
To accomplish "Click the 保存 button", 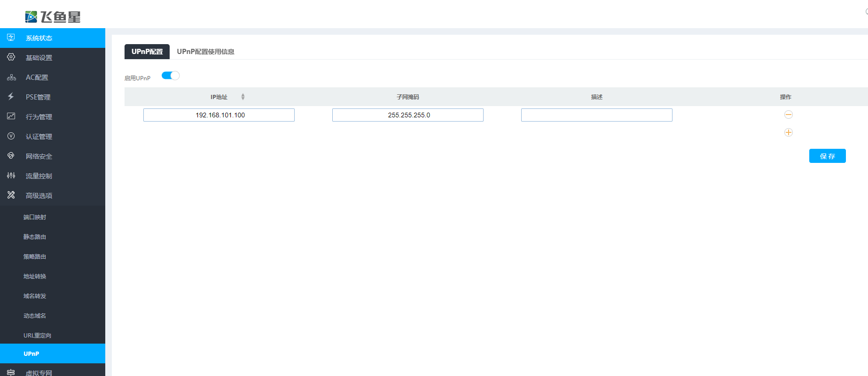I will 827,156.
